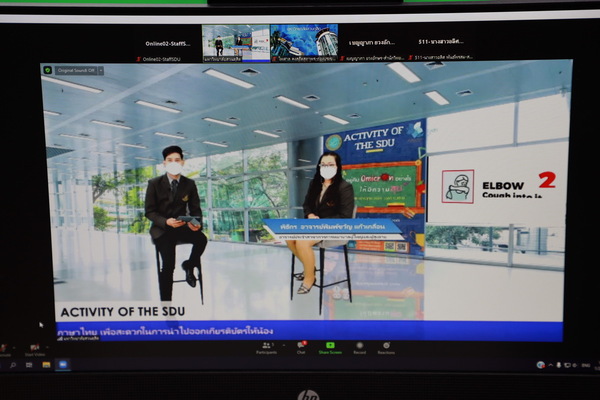This screenshot has height=400, width=600.
Task: Click the green Share Screen button
Action: (328, 346)
